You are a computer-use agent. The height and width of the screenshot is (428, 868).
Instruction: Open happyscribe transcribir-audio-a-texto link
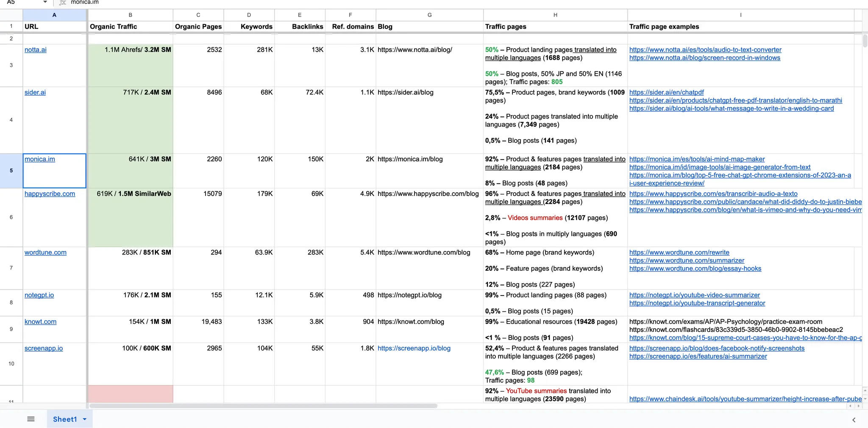click(713, 194)
